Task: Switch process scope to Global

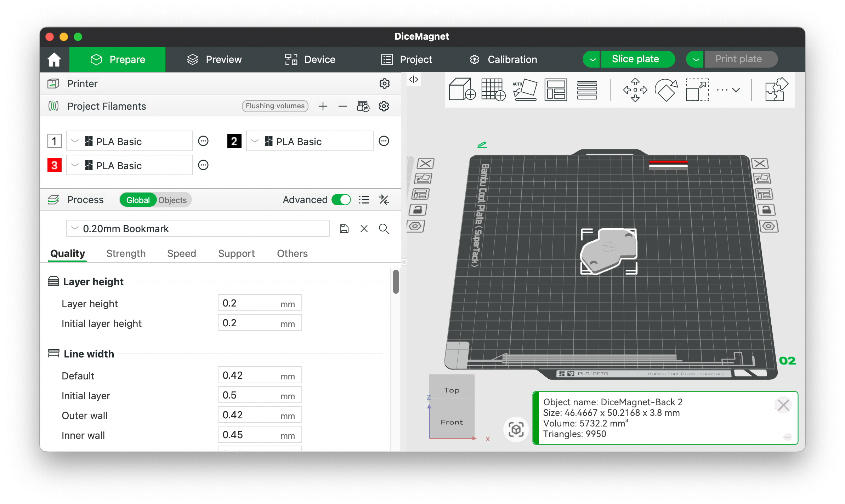Action: click(138, 200)
